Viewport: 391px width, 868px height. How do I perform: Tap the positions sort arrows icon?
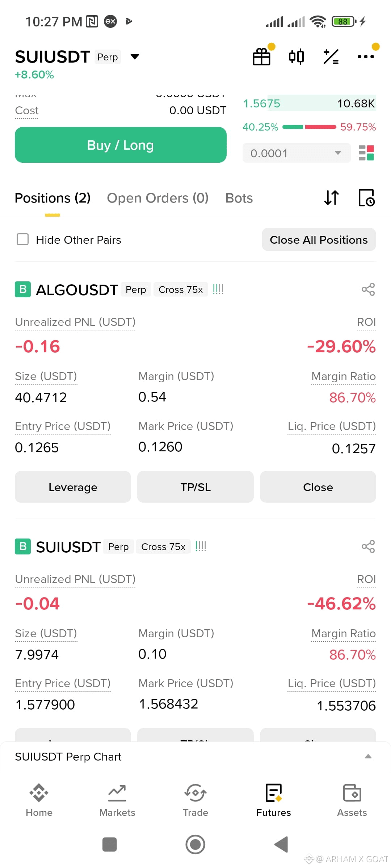coord(331,198)
